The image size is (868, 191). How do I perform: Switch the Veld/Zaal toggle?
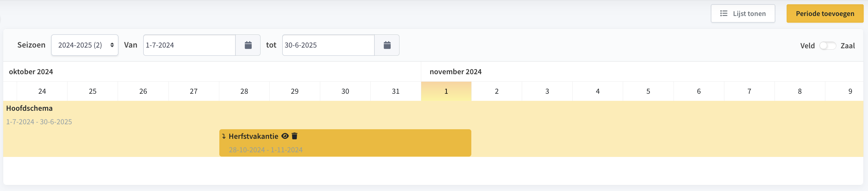click(x=827, y=45)
